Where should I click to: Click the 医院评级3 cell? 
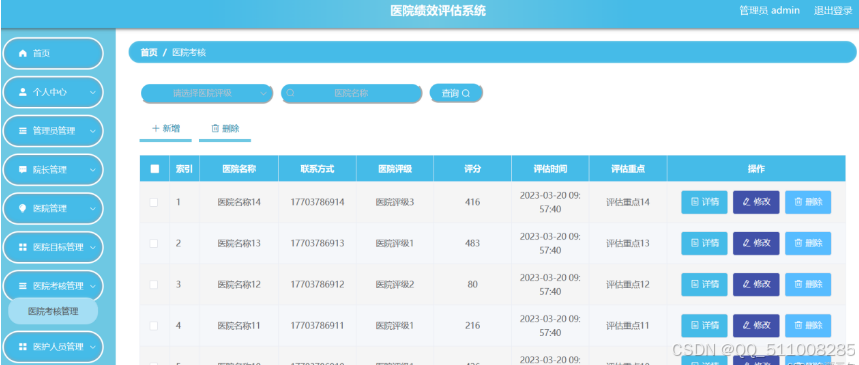394,202
